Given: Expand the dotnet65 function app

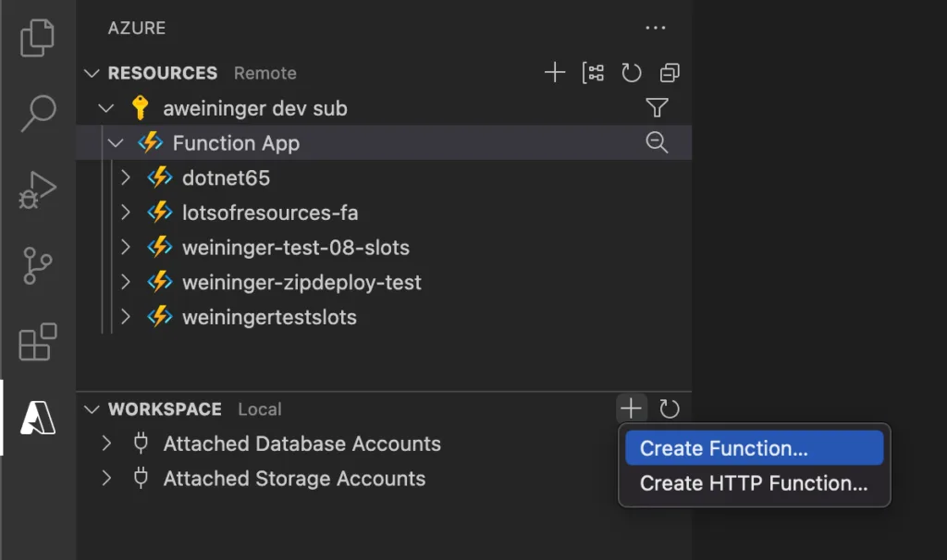Looking at the screenshot, I should coord(127,177).
